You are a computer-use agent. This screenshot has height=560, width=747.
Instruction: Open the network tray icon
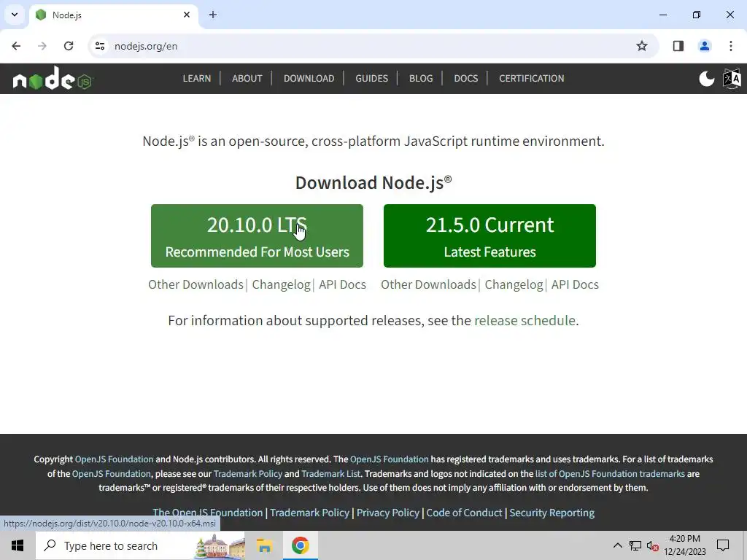click(x=635, y=545)
